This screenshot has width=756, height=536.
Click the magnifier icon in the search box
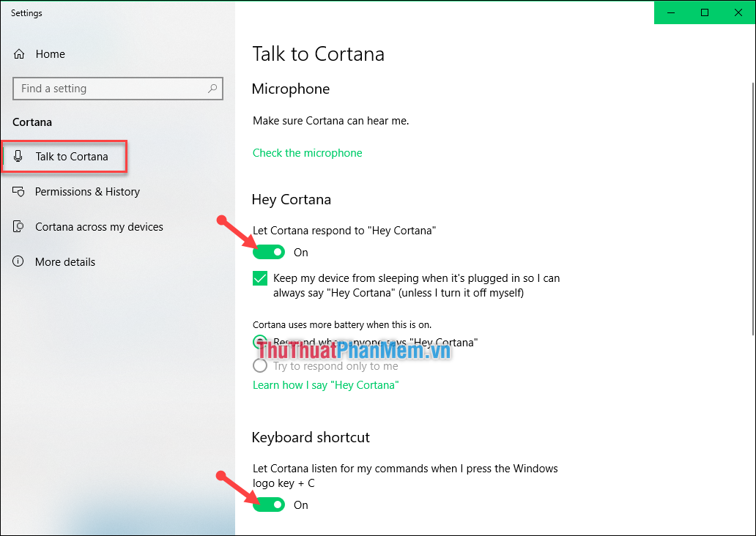[212, 88]
